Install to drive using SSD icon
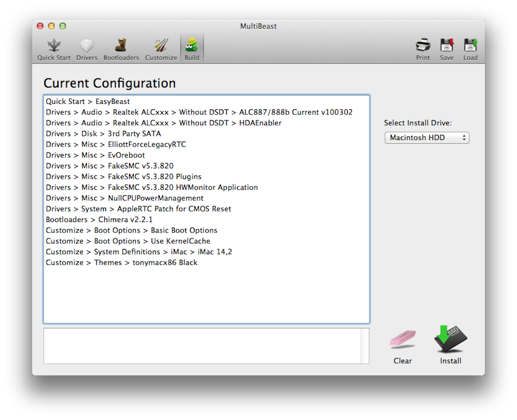Viewport: 517px width, 420px height. click(x=451, y=345)
